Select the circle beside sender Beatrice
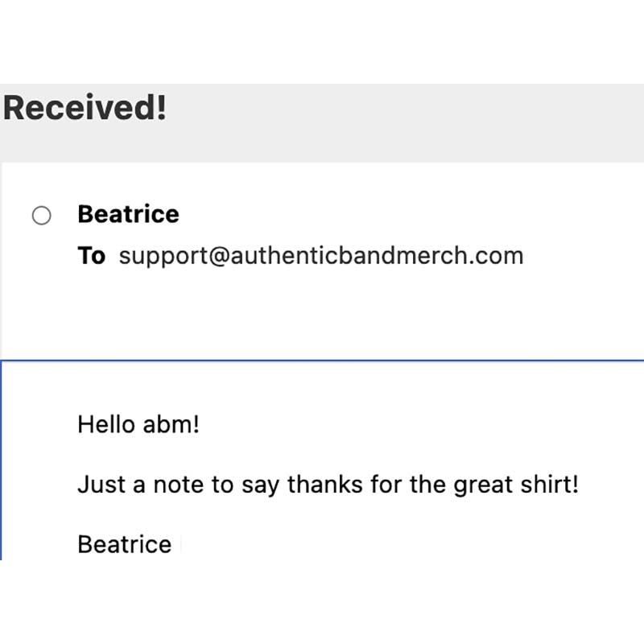The width and height of the screenshot is (644, 644). point(41,216)
